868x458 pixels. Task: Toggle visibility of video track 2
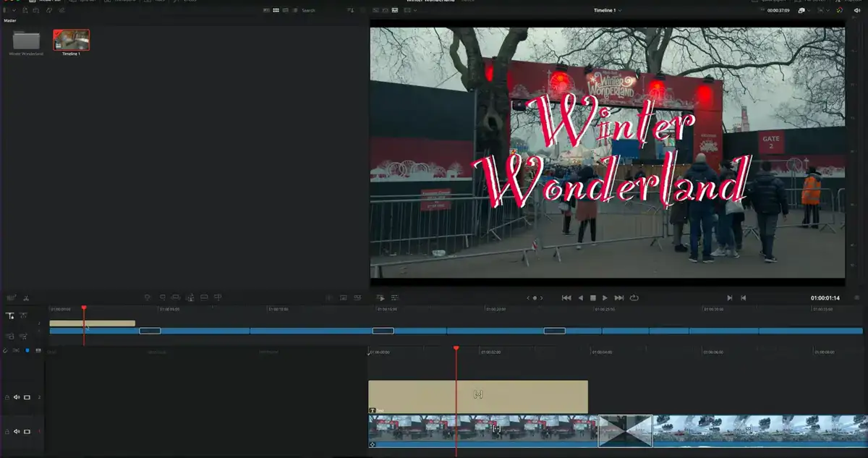[x=27, y=397]
